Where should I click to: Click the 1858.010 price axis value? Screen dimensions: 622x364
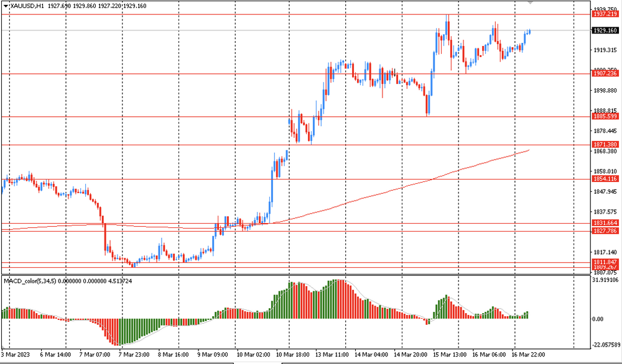(x=605, y=171)
